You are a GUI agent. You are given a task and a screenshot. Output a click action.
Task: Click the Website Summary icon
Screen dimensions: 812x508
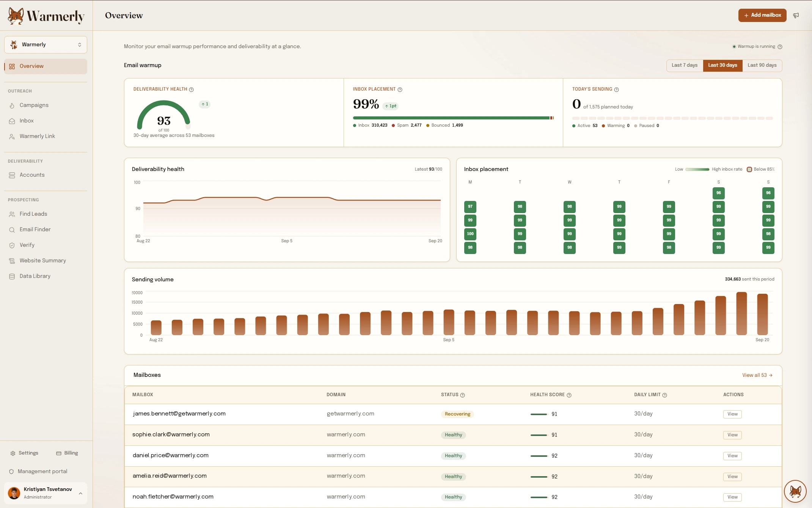pos(12,261)
